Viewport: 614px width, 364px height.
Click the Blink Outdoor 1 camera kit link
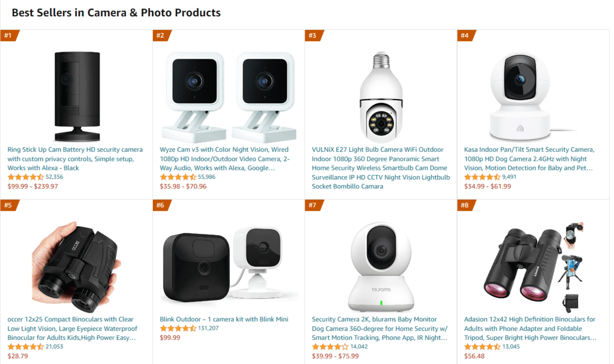pyautogui.click(x=224, y=320)
